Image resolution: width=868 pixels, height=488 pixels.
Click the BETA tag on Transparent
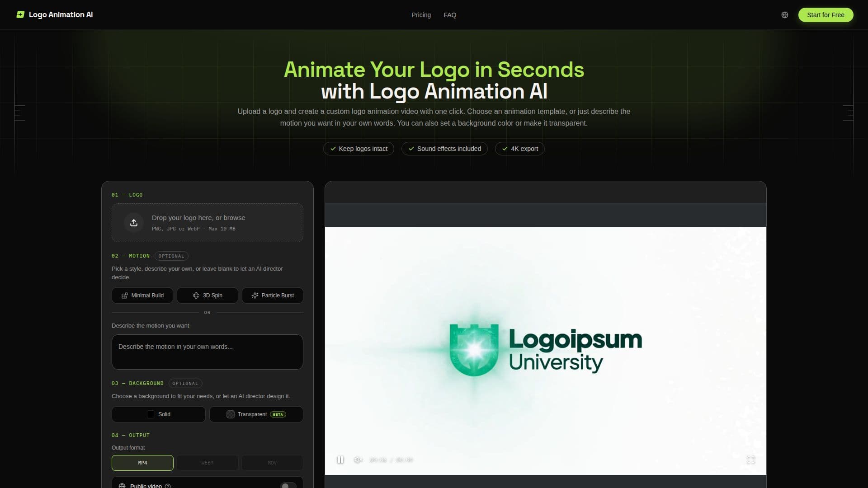[278, 414]
